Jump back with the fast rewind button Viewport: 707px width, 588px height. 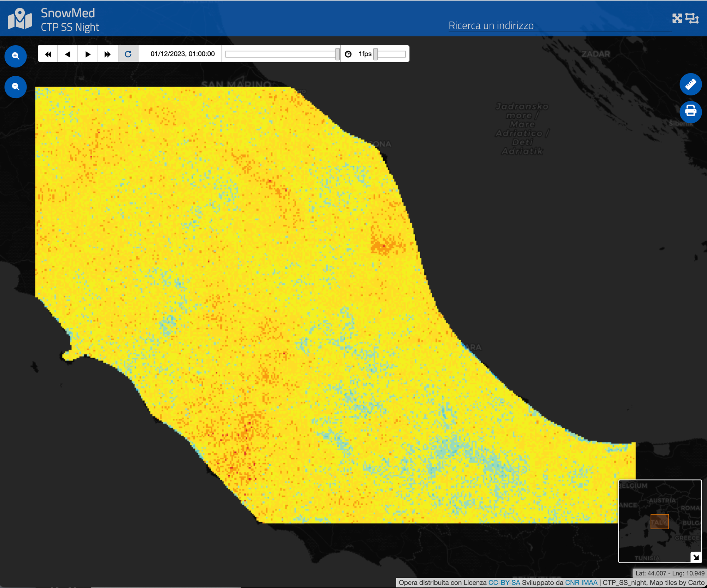(x=48, y=54)
